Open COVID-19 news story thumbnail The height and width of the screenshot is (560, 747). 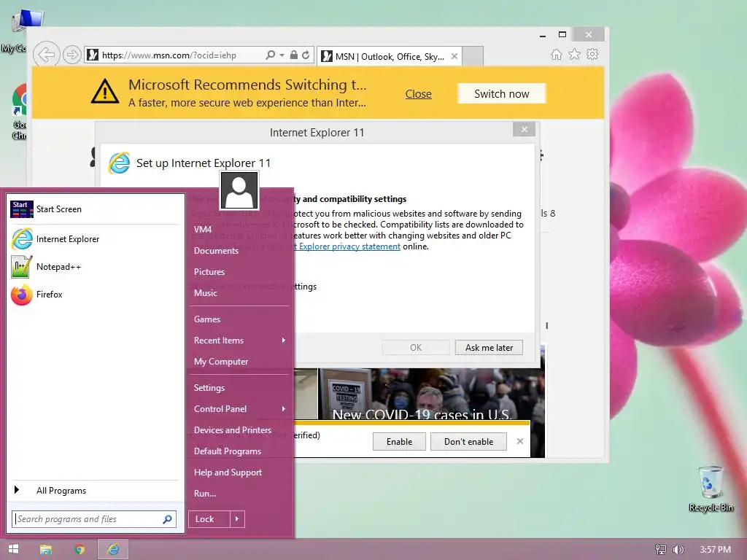pos(431,394)
